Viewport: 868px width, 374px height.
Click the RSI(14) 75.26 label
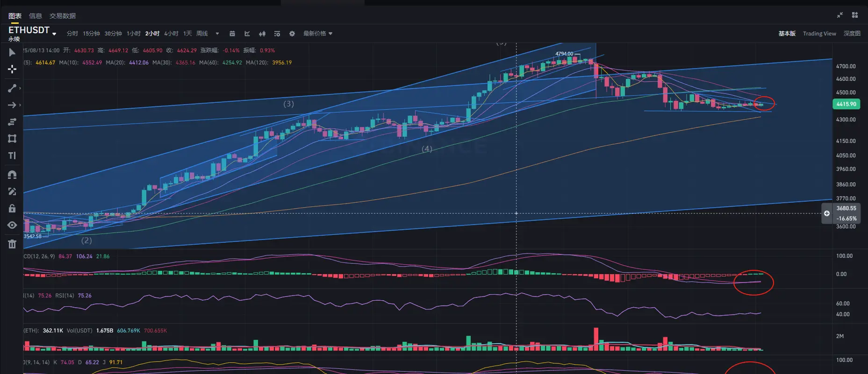73,296
